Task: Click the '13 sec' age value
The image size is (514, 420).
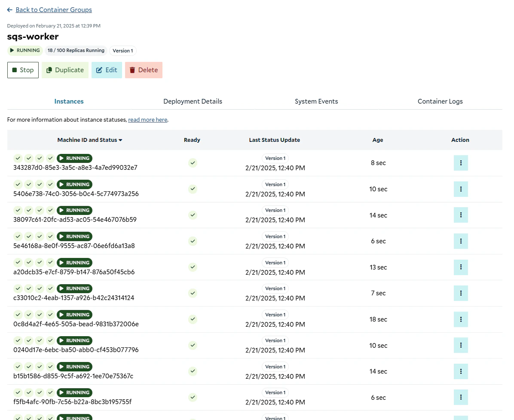Action: 378,267
